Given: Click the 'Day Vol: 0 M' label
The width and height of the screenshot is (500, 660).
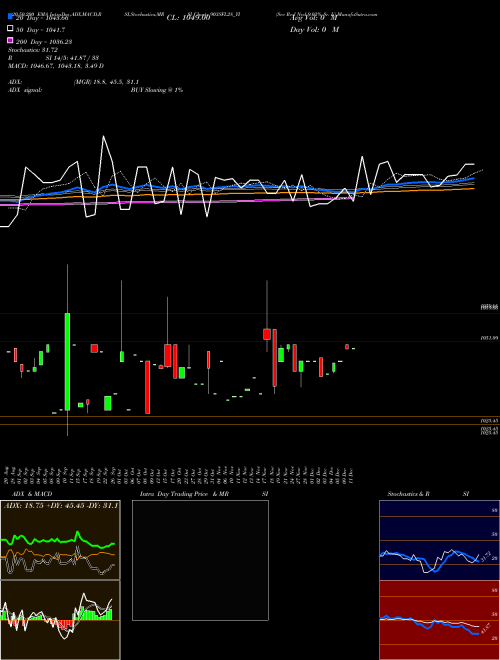Looking at the screenshot, I should click(x=314, y=30).
